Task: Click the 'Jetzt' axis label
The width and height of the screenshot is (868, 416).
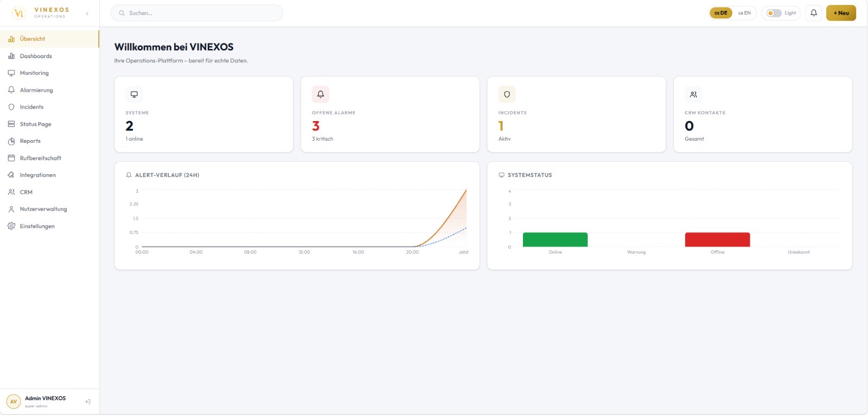Action: click(x=463, y=252)
